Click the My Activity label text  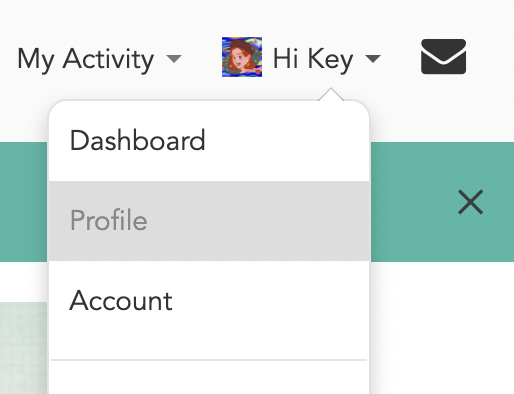pyautogui.click(x=86, y=60)
